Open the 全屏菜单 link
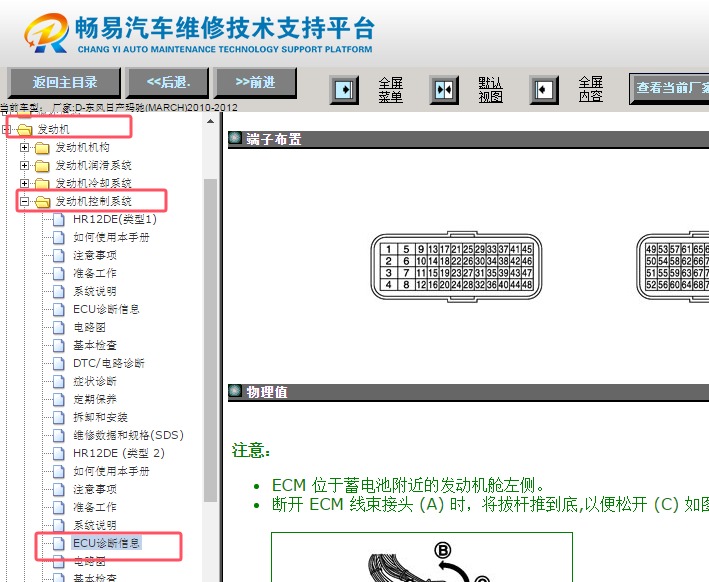The width and height of the screenshot is (709, 582). pyautogui.click(x=391, y=90)
